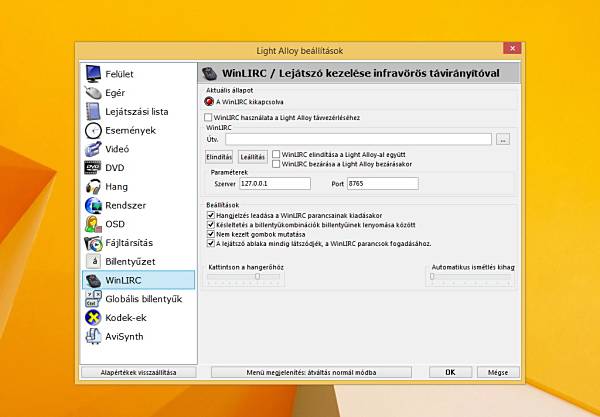Click the Fájltársítás icon
The image size is (600, 417).
coord(93,243)
